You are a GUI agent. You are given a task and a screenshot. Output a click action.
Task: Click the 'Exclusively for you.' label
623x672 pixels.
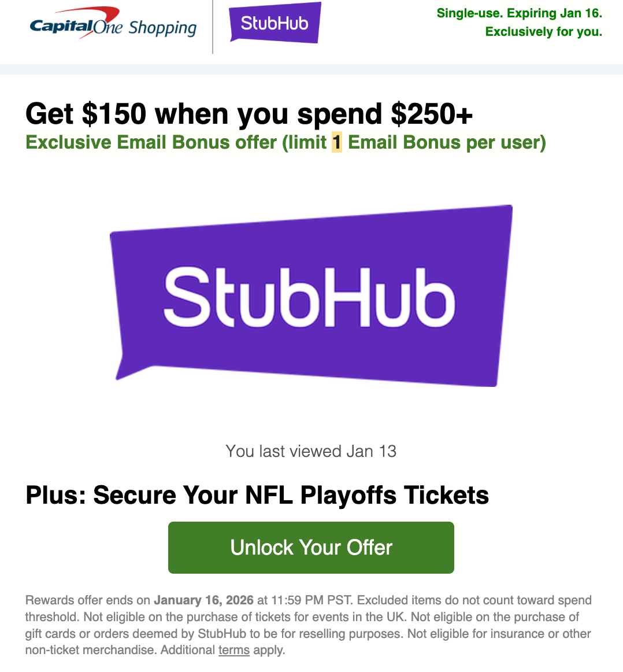point(543,32)
